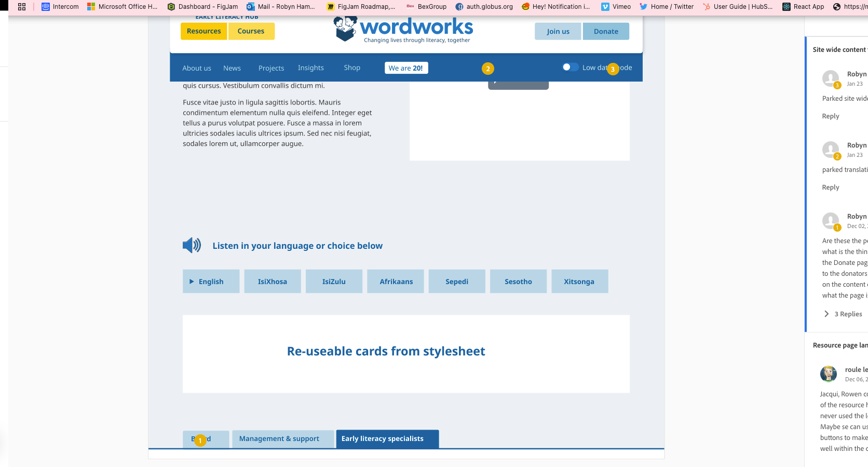This screenshot has height=467, width=868.
Task: Reply to the Parked site wide comment
Action: coord(831,116)
